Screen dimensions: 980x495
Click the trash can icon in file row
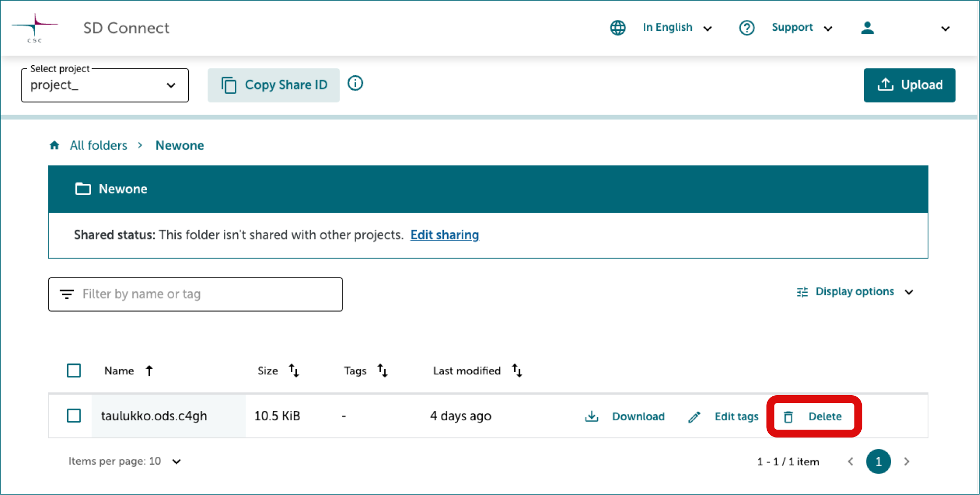tap(789, 417)
